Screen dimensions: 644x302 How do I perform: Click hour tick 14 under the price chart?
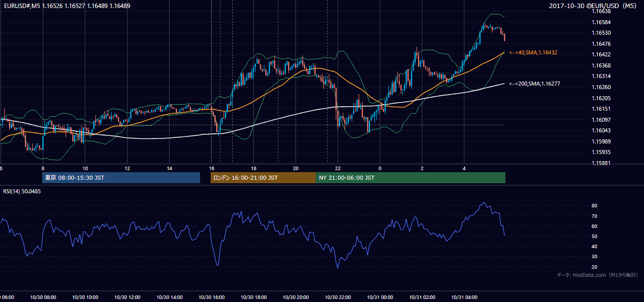(x=170, y=168)
